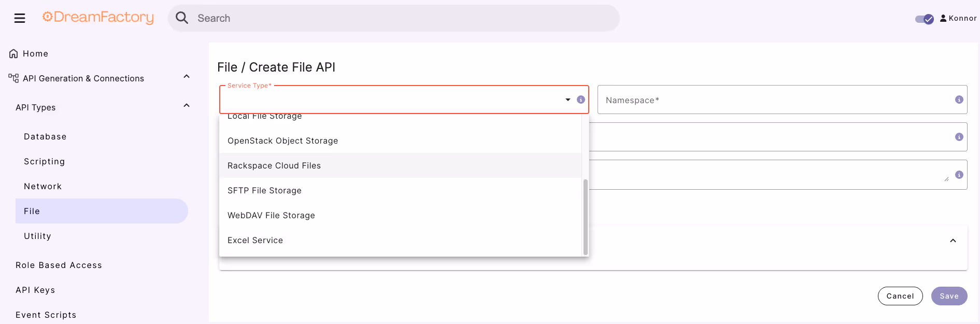Click the dropdown list scrollbar

pyautogui.click(x=586, y=217)
